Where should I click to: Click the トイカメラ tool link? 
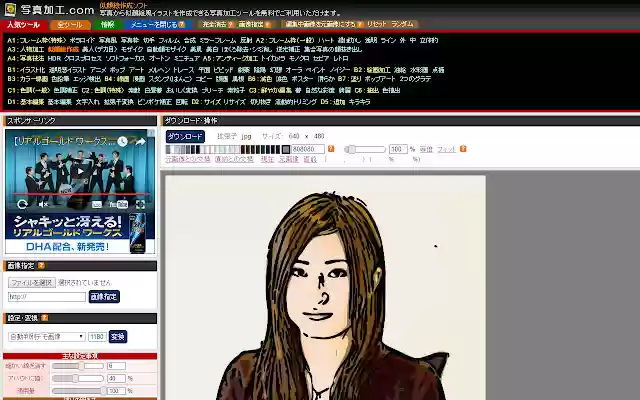point(273,58)
